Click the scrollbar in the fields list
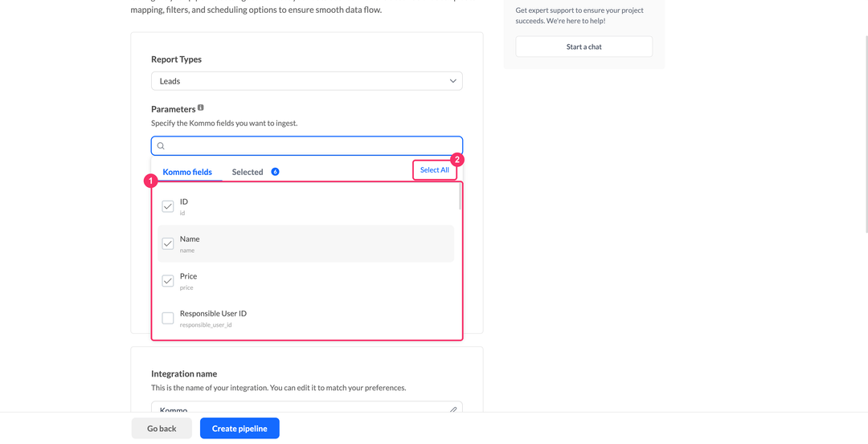Image resolution: width=868 pixels, height=444 pixels. click(460, 197)
